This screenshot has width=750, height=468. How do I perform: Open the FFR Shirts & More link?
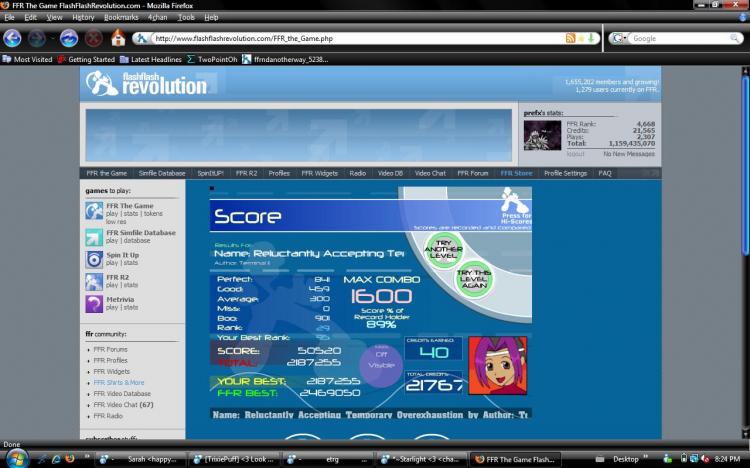click(119, 382)
